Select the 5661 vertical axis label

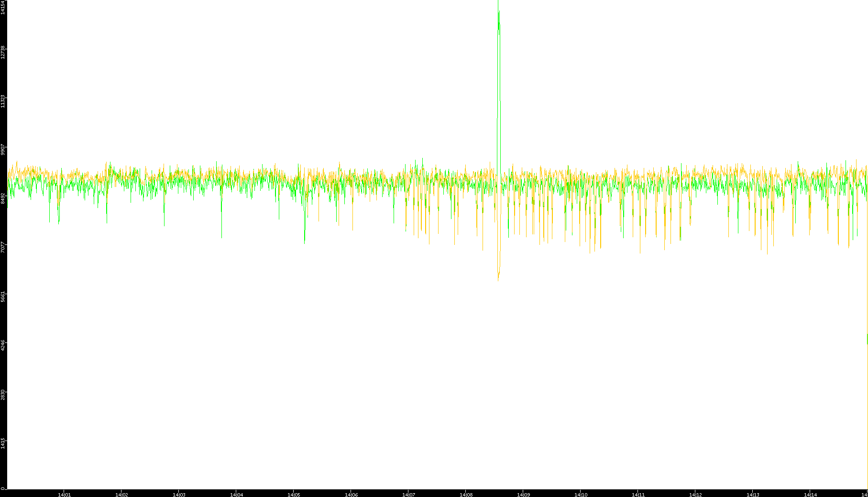pos(3,296)
